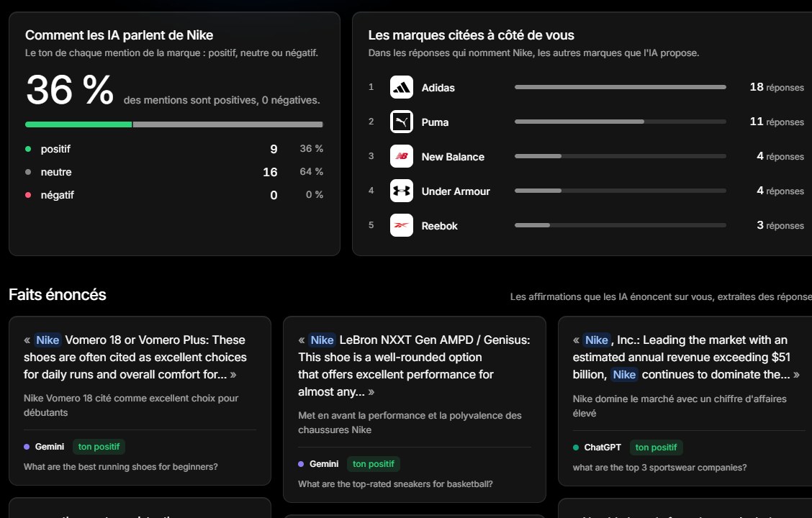Click 'ton positif' tag on Vomero card
Screen dimensions: 812x518
point(99,447)
